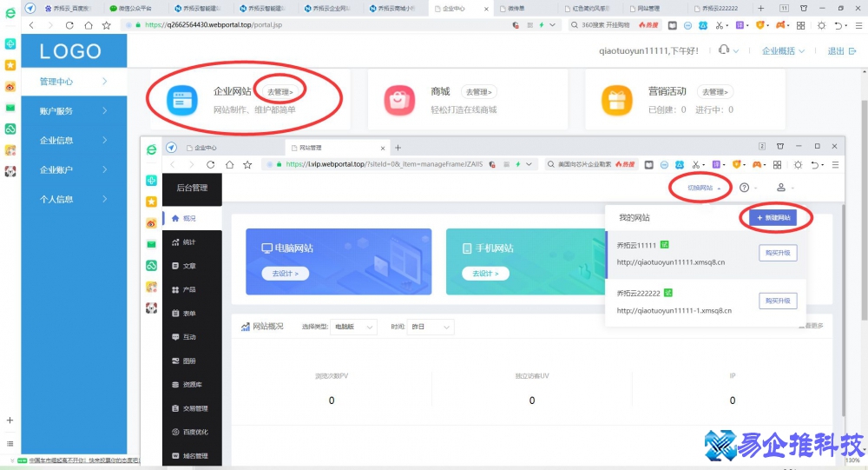Click the 新建网站 button
This screenshot has height=470, width=868.
tap(773, 218)
